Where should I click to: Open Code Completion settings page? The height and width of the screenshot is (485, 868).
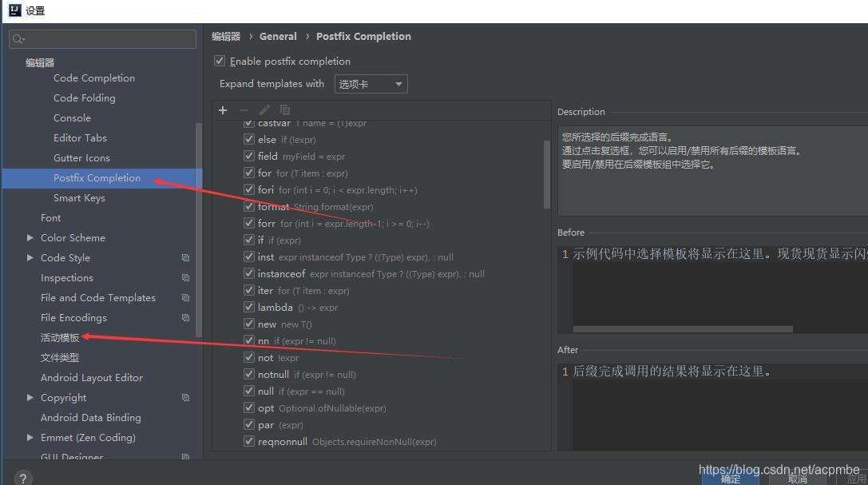tap(94, 78)
